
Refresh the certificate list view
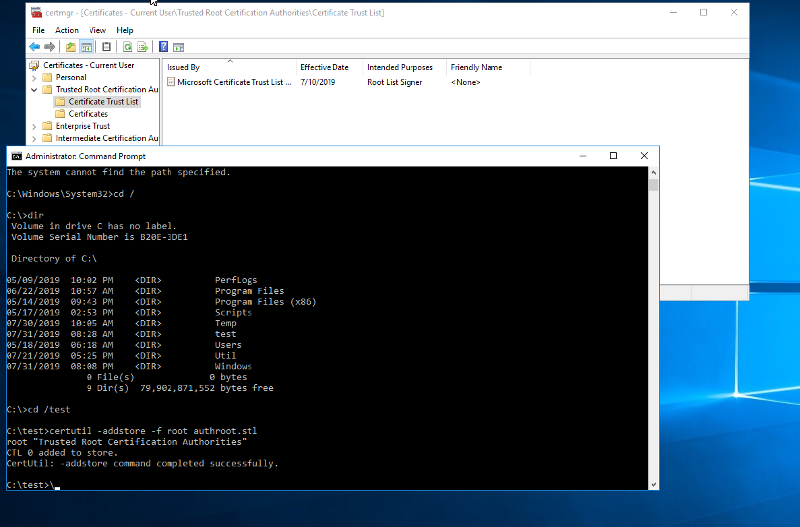pyautogui.click(x=127, y=47)
